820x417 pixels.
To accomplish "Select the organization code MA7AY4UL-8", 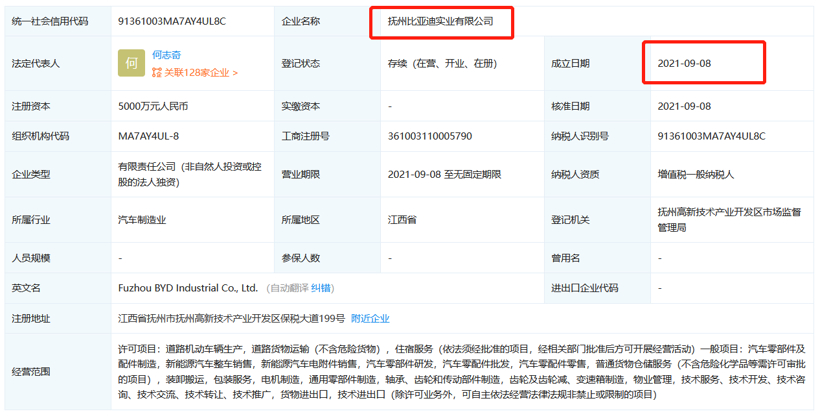I will tap(151, 136).
